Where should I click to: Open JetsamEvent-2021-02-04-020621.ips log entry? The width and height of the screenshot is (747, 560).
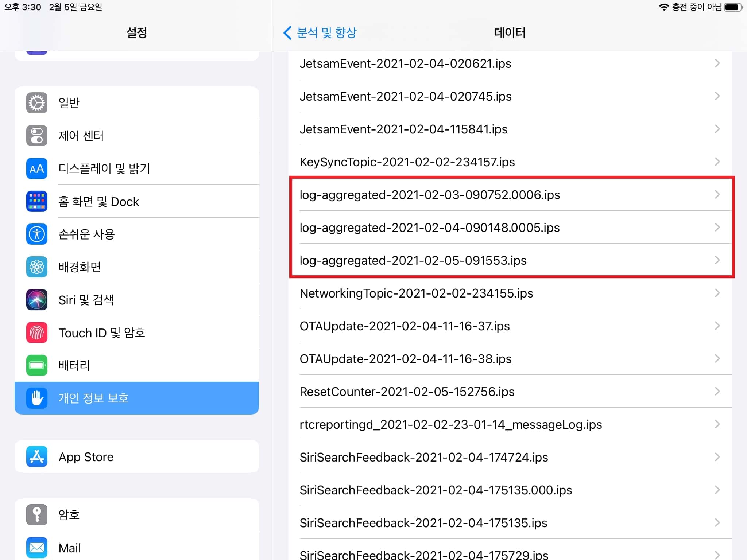click(405, 63)
